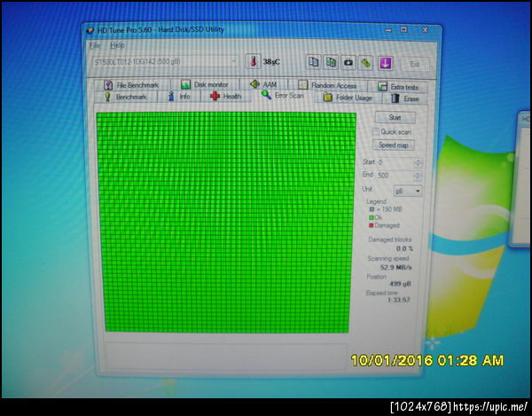Viewport: 532px width, 416px height.
Task: Click the green options toolbar icon
Action: click(365, 63)
